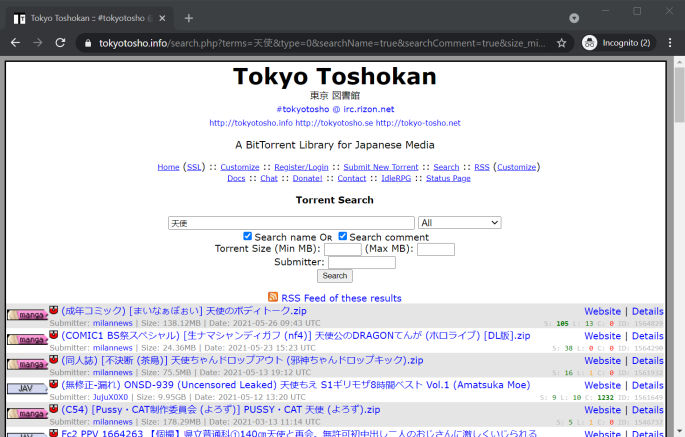Click the browser back arrow
685x437 pixels.
coord(15,43)
